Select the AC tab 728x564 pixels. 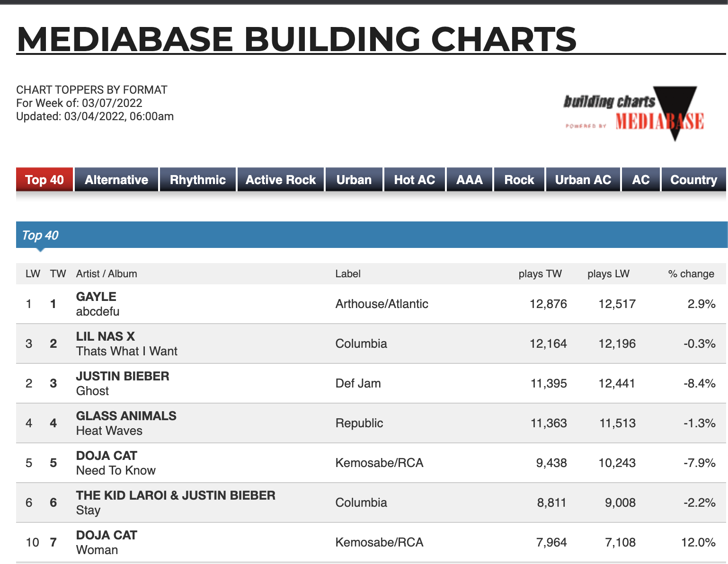[641, 179]
